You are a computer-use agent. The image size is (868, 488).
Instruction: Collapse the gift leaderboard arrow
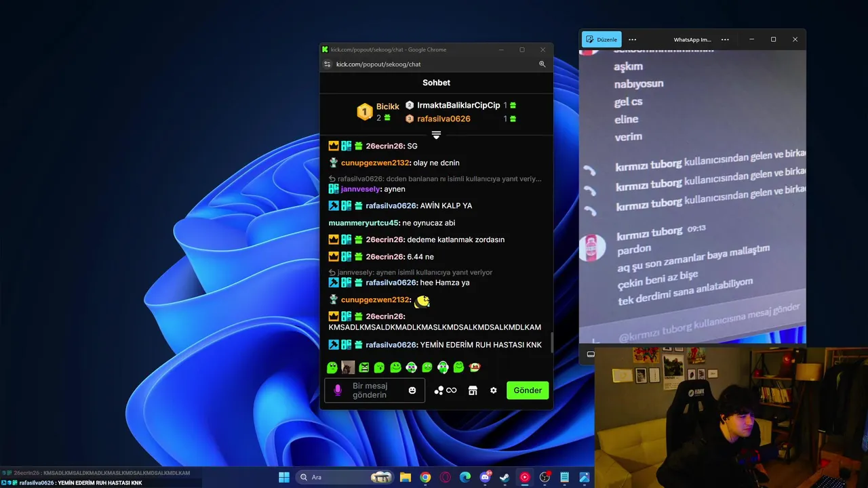[436, 136]
